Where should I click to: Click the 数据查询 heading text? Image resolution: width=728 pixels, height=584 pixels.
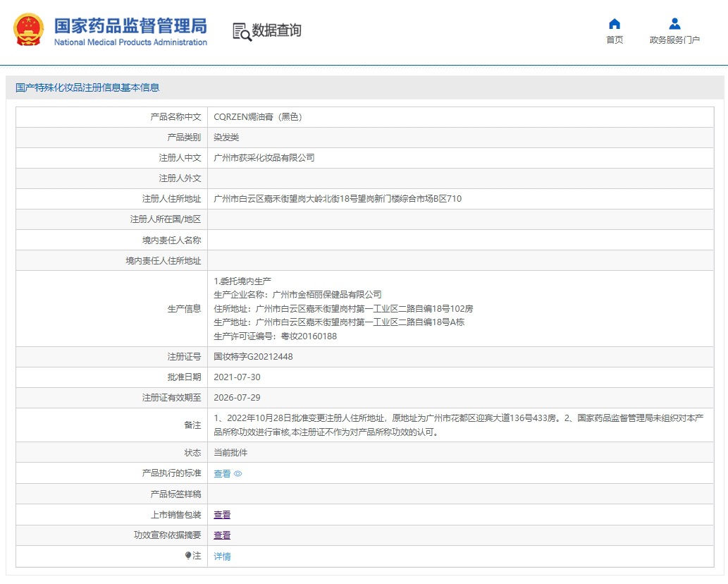pyautogui.click(x=276, y=30)
